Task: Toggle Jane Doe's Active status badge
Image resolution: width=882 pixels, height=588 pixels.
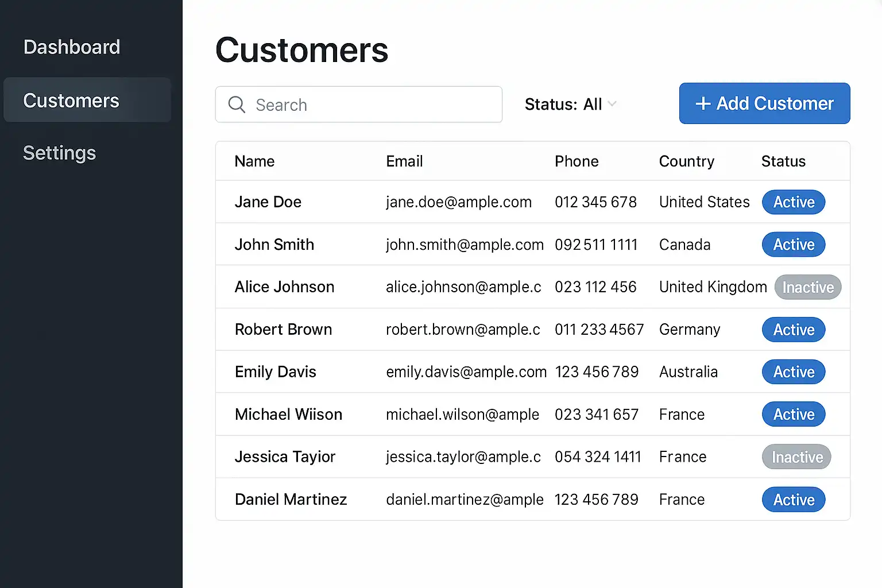Action: (793, 202)
